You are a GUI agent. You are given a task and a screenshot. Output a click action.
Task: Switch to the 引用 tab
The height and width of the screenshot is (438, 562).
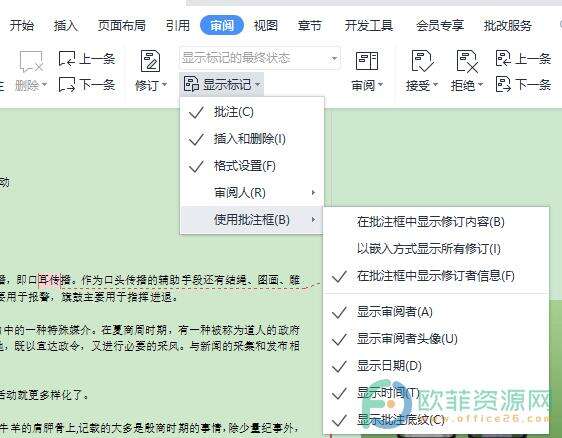point(178,25)
